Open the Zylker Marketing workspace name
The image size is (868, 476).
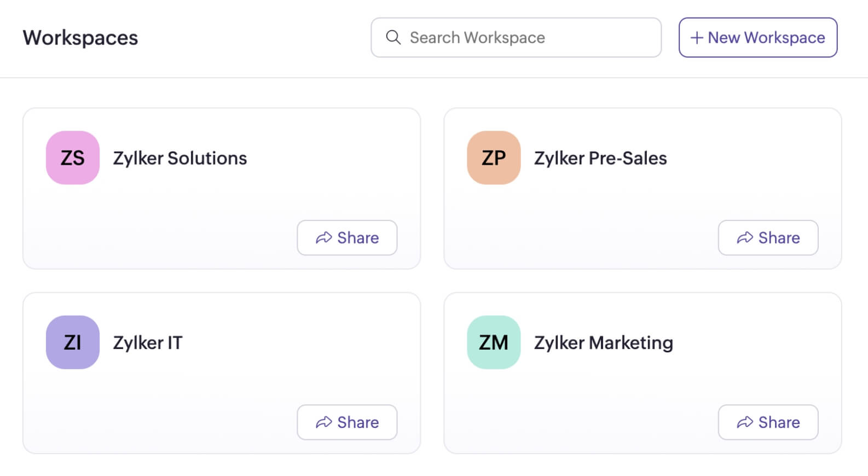pyautogui.click(x=603, y=343)
